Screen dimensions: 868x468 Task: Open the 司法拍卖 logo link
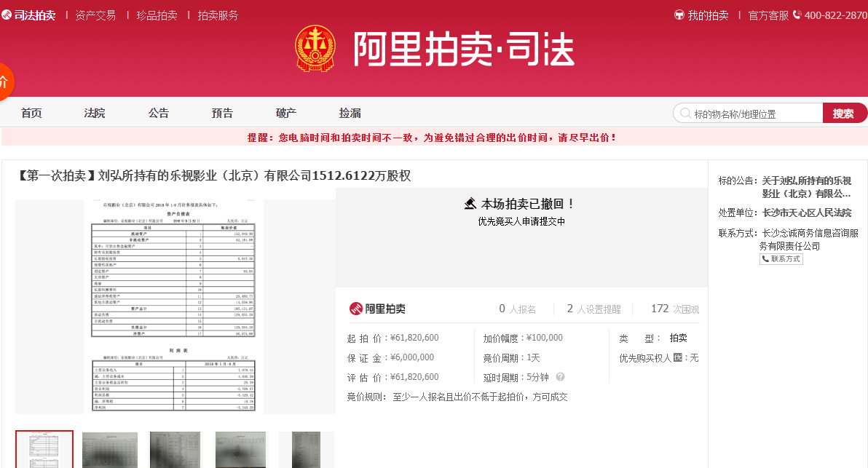pos(28,15)
